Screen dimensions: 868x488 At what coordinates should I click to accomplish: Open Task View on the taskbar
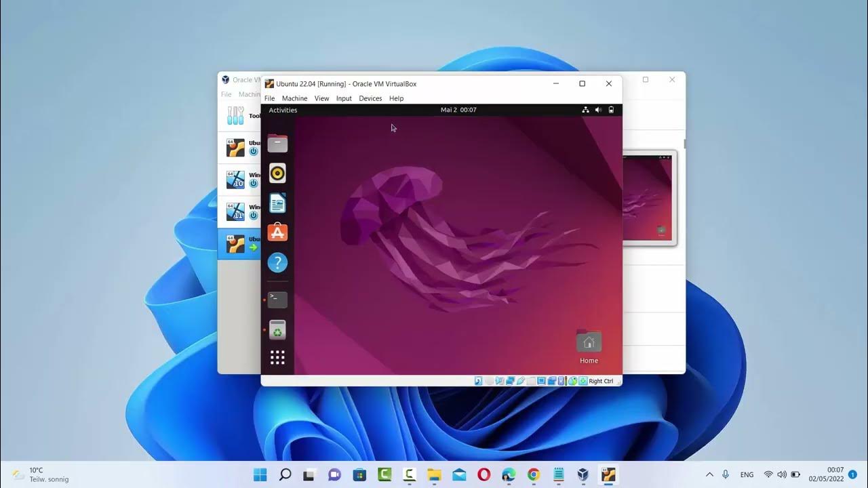point(309,474)
